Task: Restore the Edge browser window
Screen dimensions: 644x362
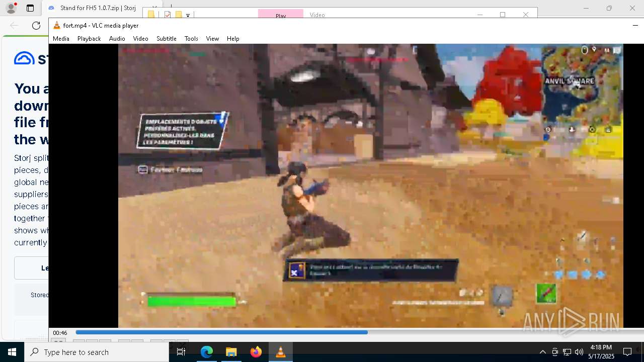Action: coord(609,8)
